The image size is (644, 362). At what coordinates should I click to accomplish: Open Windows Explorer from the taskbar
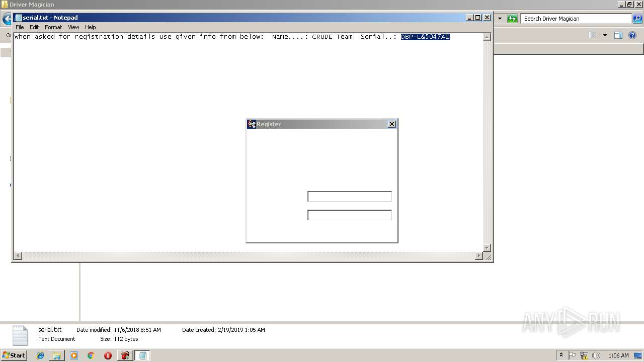(x=57, y=355)
